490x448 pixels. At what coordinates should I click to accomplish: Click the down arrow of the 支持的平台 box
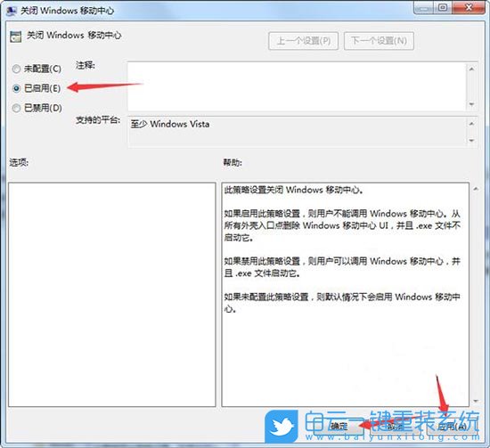click(x=471, y=141)
